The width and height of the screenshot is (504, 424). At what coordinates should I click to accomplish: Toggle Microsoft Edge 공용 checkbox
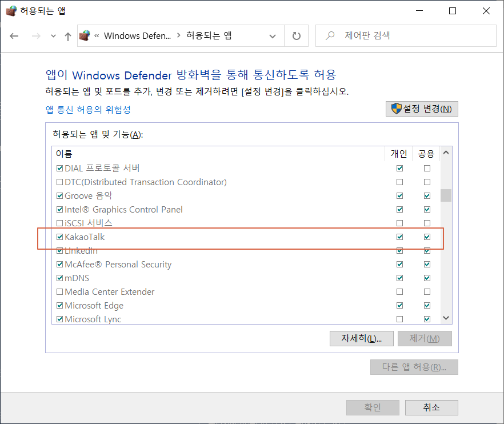pyautogui.click(x=427, y=305)
